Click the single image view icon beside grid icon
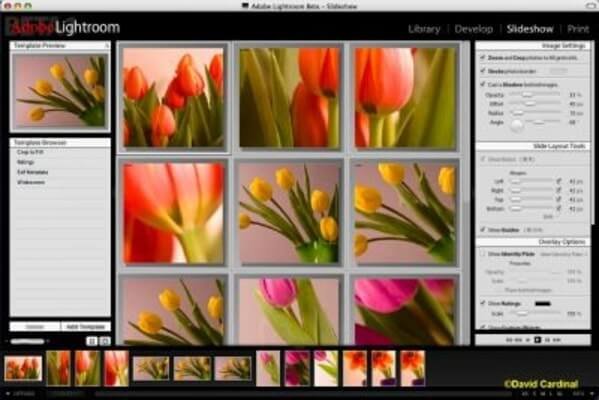The height and width of the screenshot is (400, 599). pos(105,341)
